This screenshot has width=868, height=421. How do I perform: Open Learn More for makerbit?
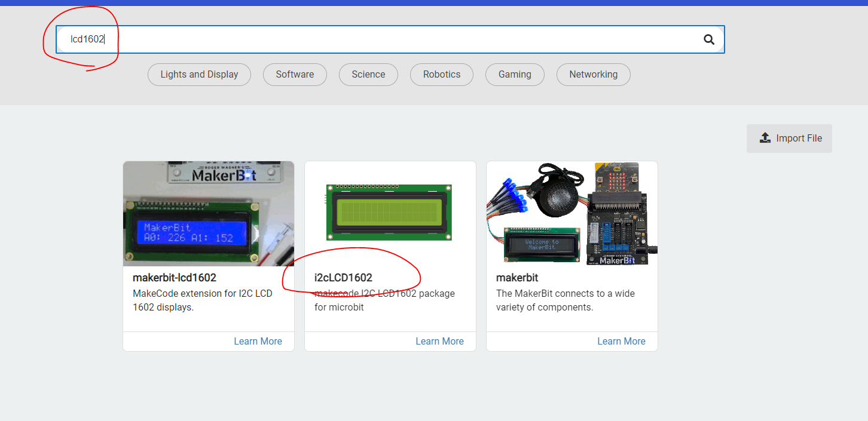click(x=621, y=341)
